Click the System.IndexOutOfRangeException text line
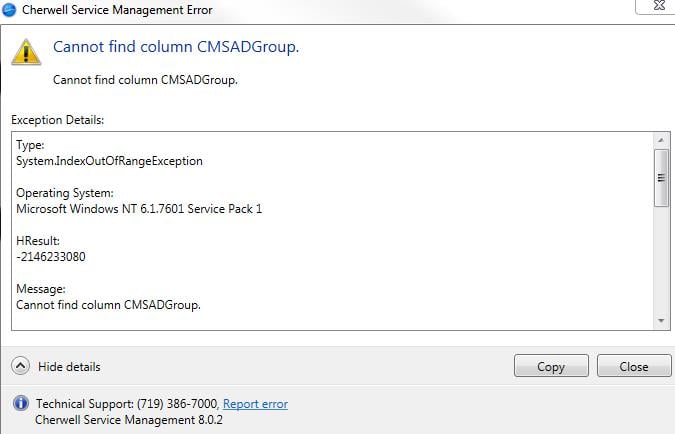Image resolution: width=675 pixels, height=434 pixels. [x=109, y=161]
